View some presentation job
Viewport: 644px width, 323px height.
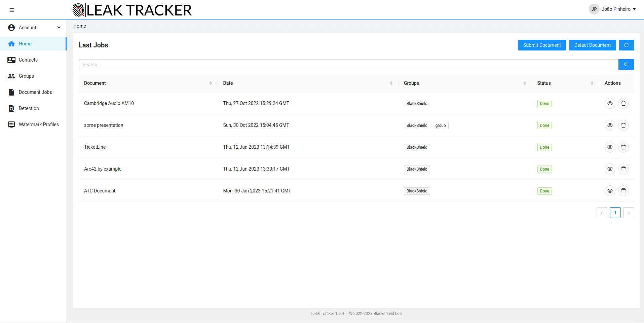(x=610, y=125)
